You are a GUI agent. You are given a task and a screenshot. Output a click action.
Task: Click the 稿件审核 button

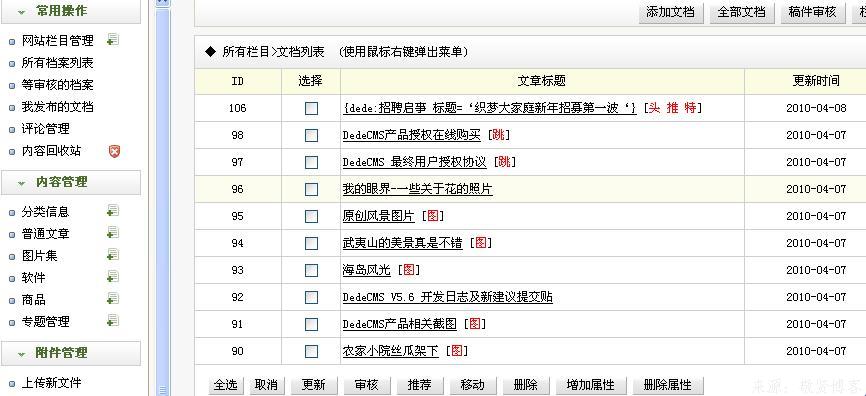[812, 12]
